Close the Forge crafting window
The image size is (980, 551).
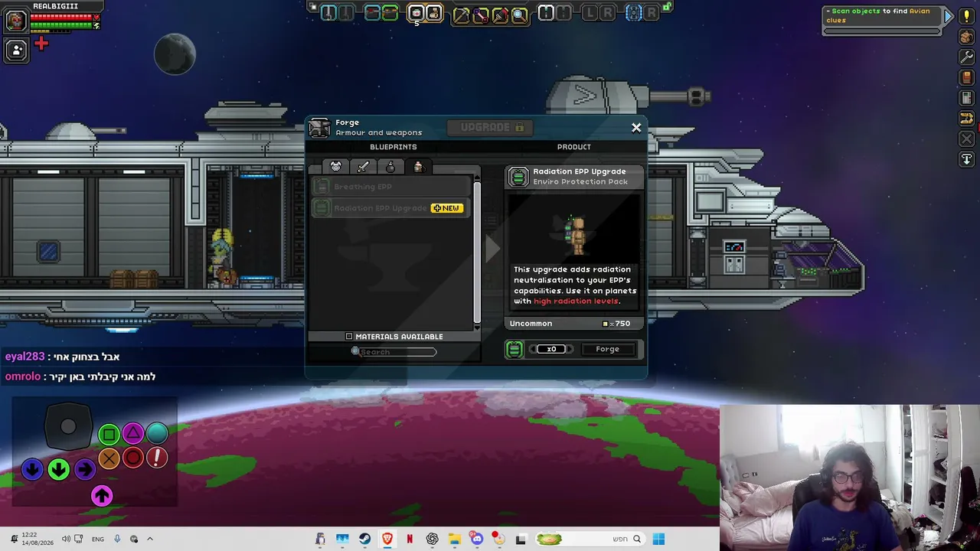coord(636,128)
